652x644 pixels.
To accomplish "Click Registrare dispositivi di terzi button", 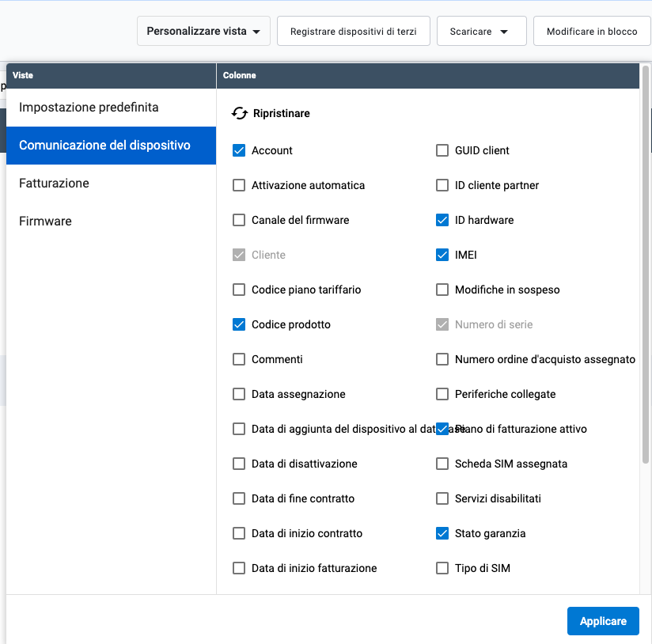I will coord(354,31).
